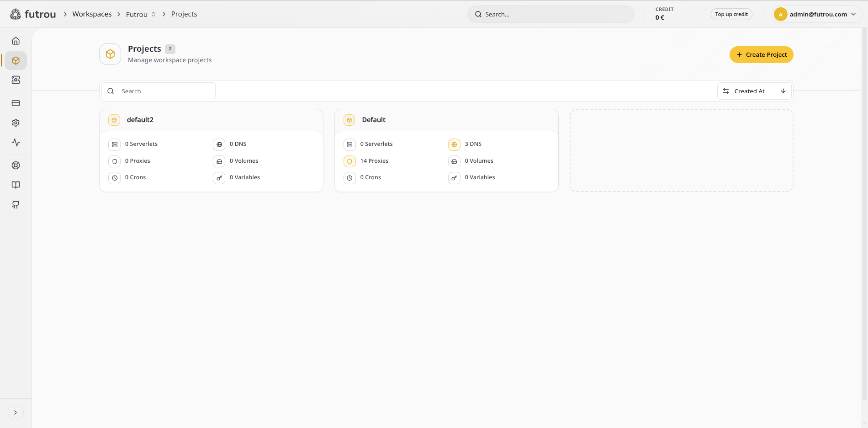Click 3 DNS globe icon in Default card
This screenshot has height=428, width=868.
coord(454,144)
